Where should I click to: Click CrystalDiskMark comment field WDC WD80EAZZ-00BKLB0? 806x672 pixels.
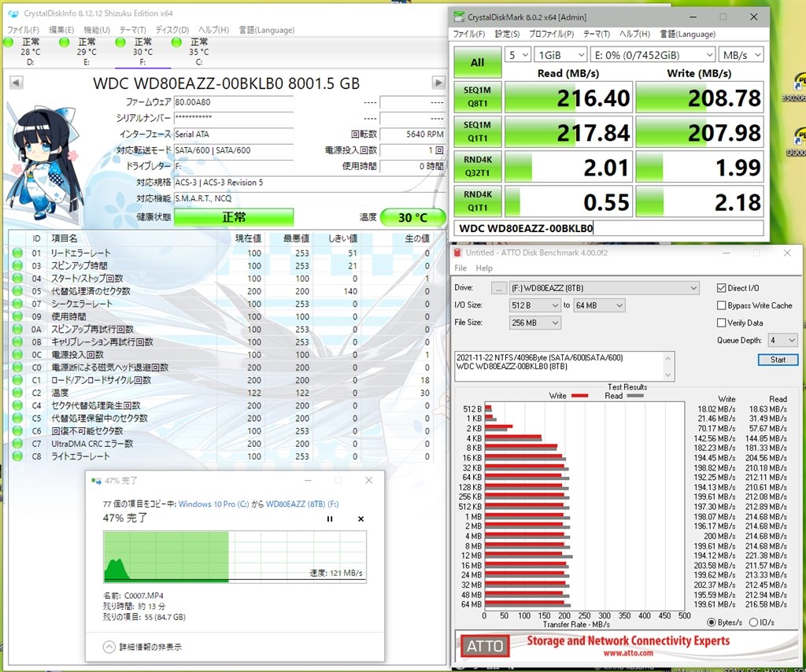[608, 228]
